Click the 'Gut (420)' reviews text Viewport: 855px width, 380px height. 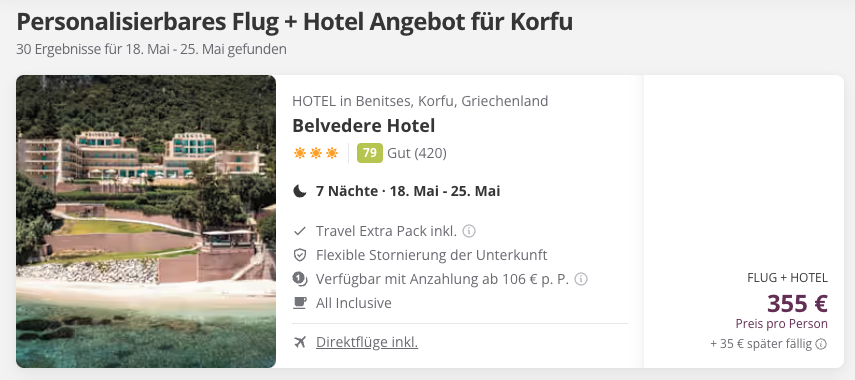pyautogui.click(x=417, y=153)
